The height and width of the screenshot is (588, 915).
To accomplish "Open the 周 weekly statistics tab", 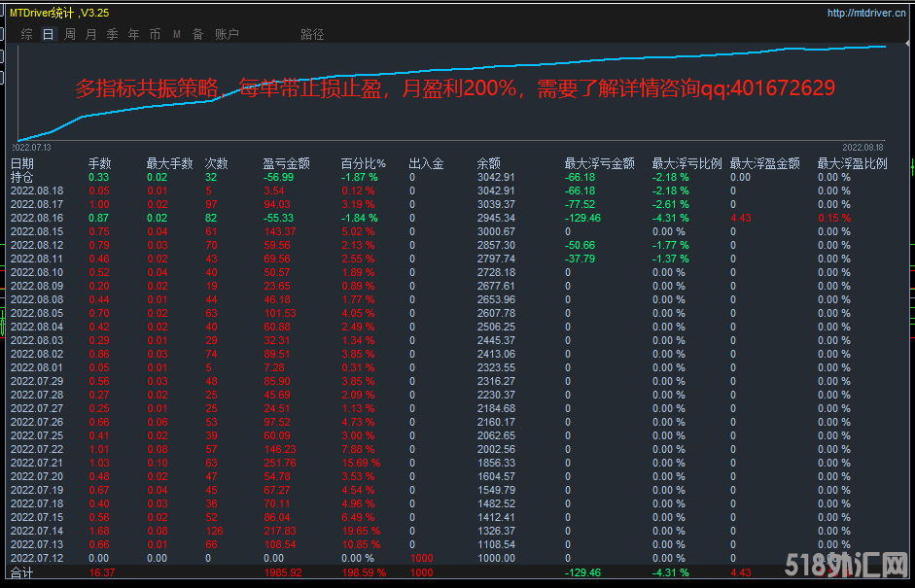I will click(70, 34).
